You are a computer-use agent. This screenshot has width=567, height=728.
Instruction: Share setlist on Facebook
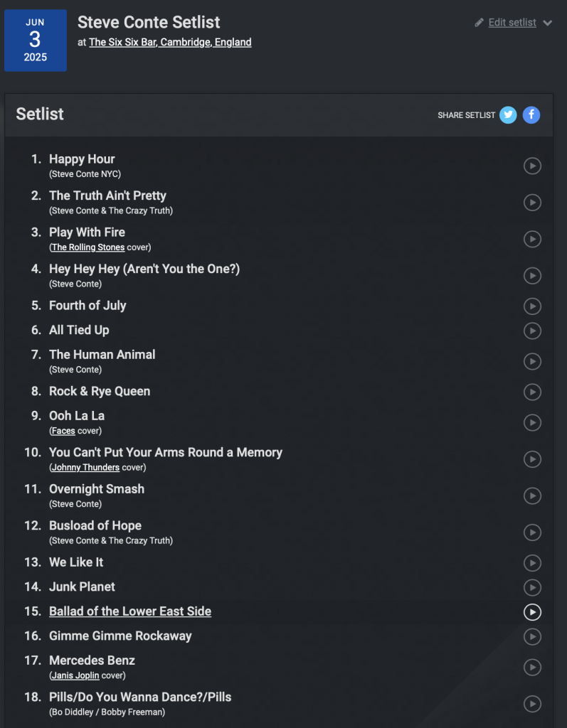(531, 115)
